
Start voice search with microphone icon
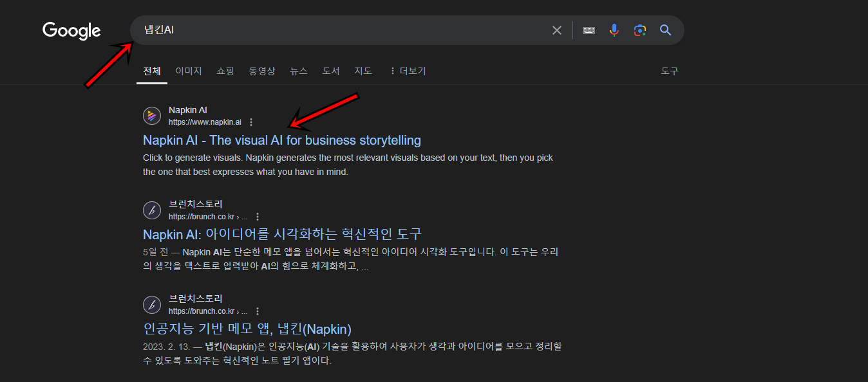[614, 30]
